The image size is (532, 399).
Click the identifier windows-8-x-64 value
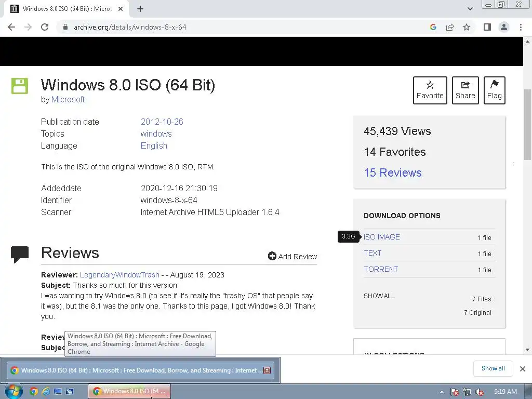click(x=169, y=200)
